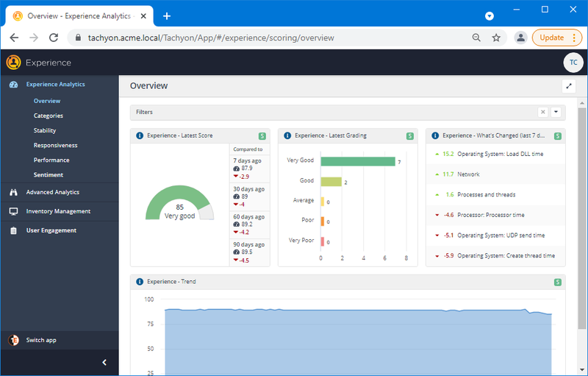Collapse the sidebar with the left chevron
588x376 pixels.
pos(104,362)
